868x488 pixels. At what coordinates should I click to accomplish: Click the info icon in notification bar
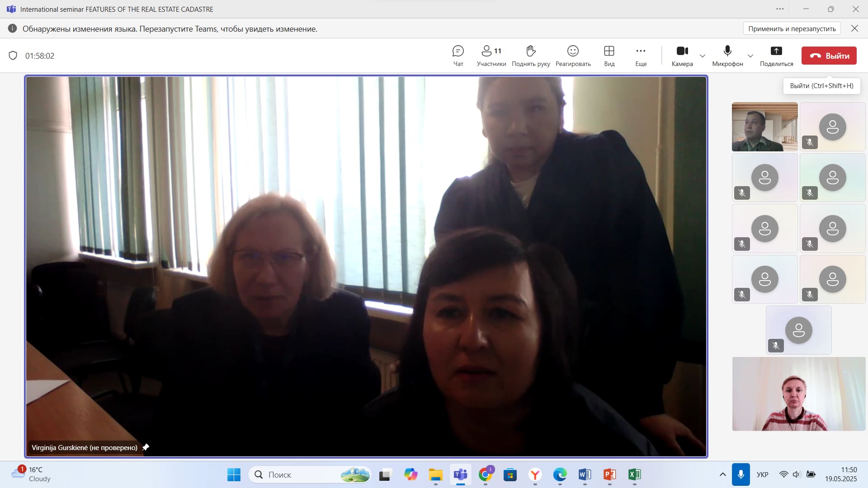pos(12,28)
